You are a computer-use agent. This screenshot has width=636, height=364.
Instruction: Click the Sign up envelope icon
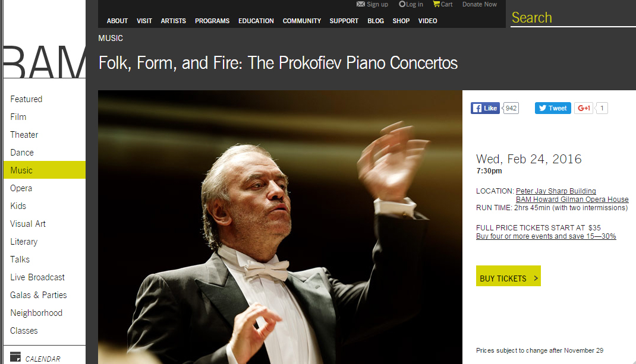[x=361, y=4]
